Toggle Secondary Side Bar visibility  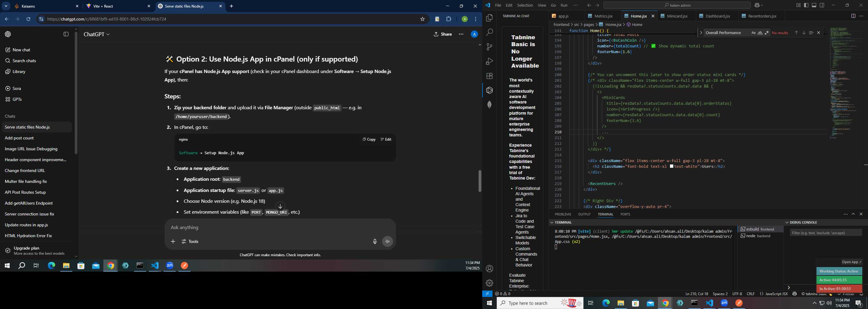(822, 5)
